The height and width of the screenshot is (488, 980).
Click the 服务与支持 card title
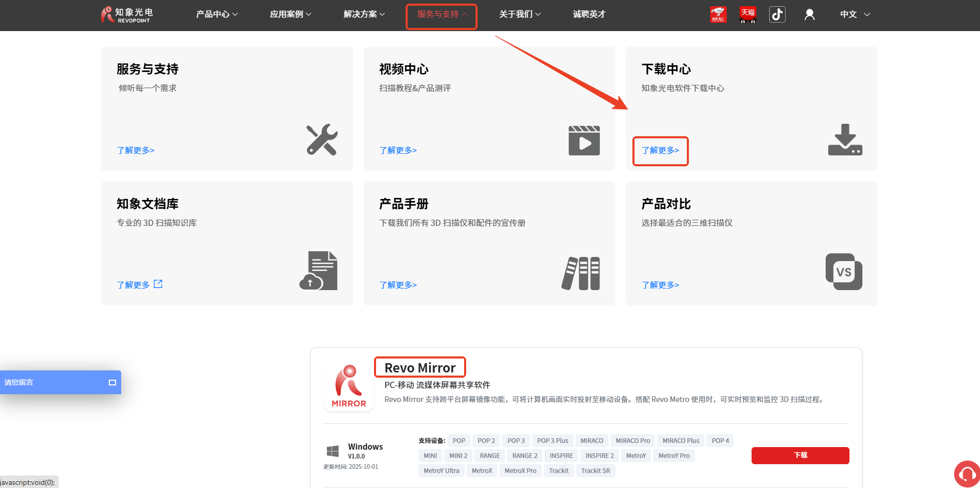click(148, 69)
